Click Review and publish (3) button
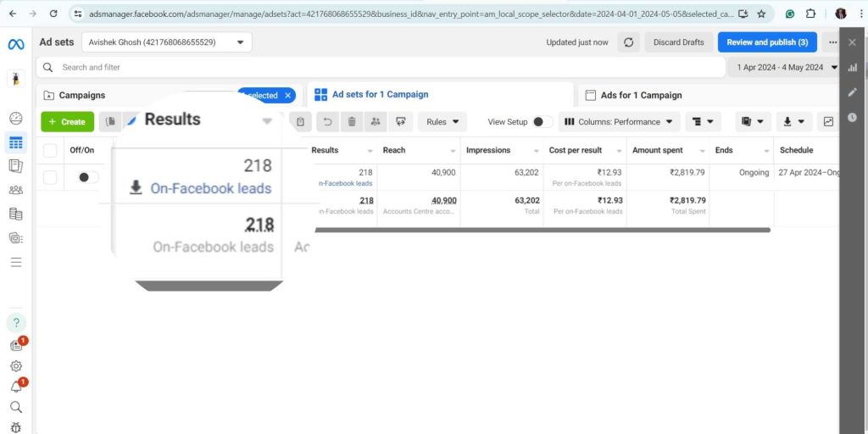This screenshot has height=434, width=868. pyautogui.click(x=767, y=42)
